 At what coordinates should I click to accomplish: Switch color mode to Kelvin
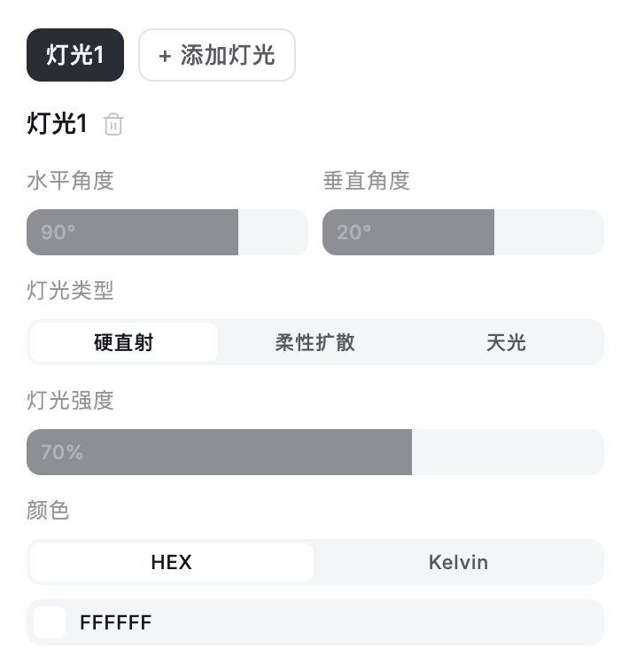point(458,562)
